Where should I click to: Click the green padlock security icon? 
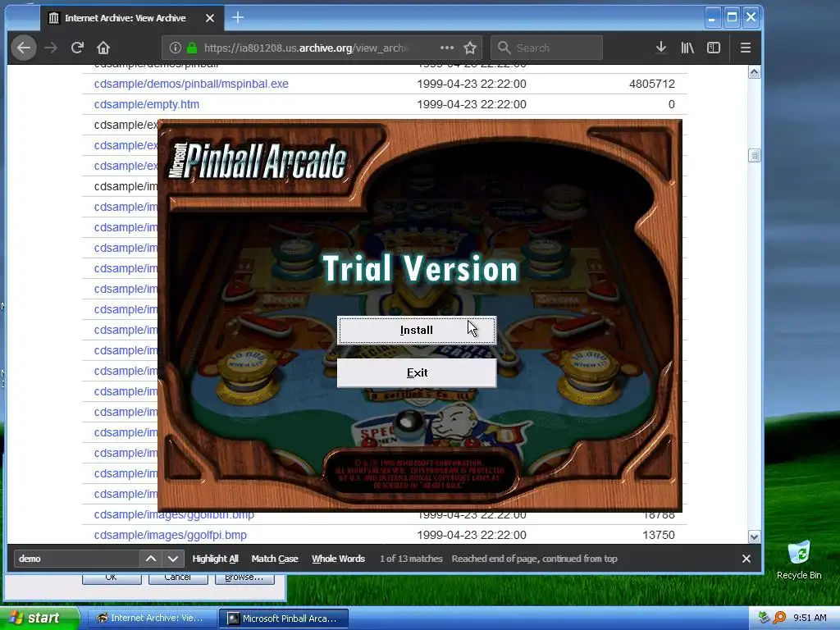coord(192,48)
